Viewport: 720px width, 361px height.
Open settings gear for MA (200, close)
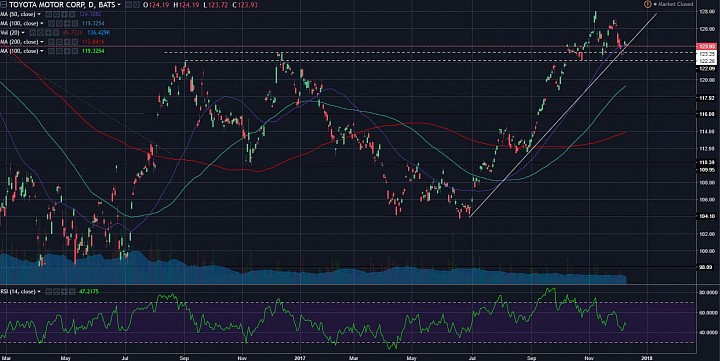[x=59, y=42]
